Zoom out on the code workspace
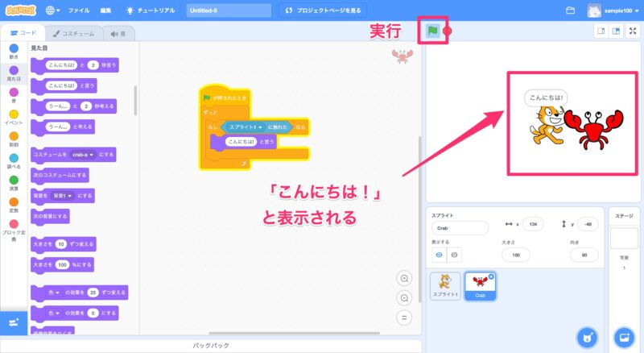The image size is (644, 353). tap(404, 297)
